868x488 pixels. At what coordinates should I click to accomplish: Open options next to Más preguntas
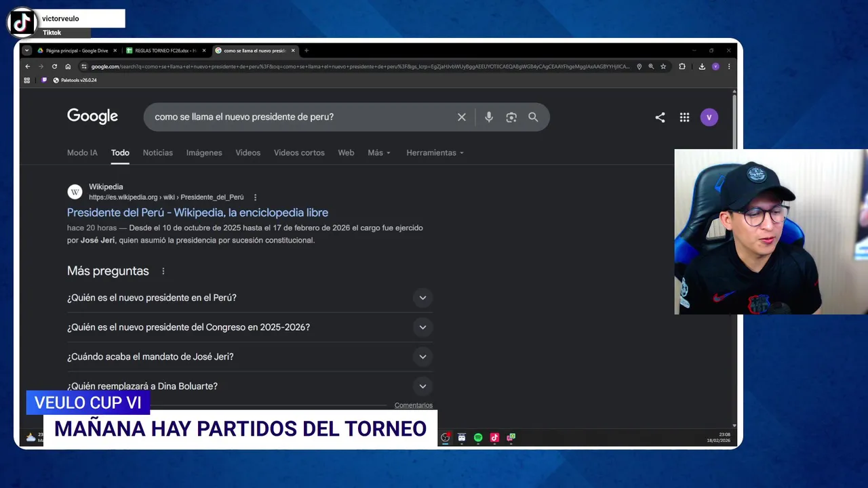click(x=163, y=271)
